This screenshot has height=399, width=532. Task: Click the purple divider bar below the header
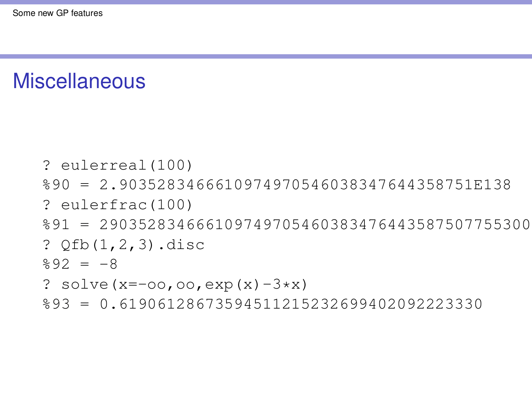point(266,57)
